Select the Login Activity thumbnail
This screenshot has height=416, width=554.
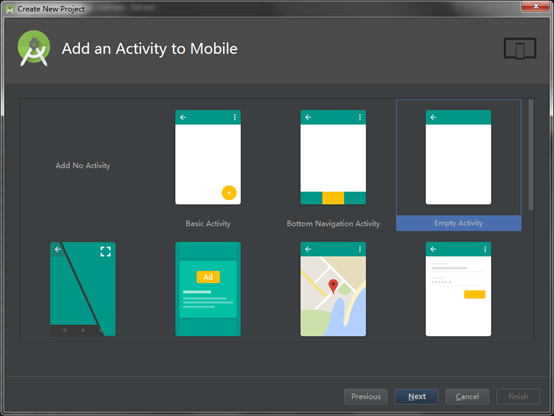458,289
